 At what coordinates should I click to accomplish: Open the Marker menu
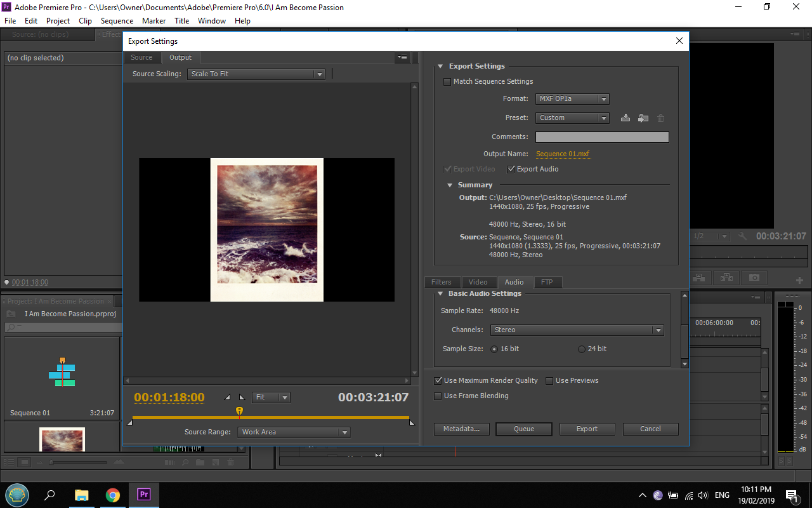tap(154, 21)
